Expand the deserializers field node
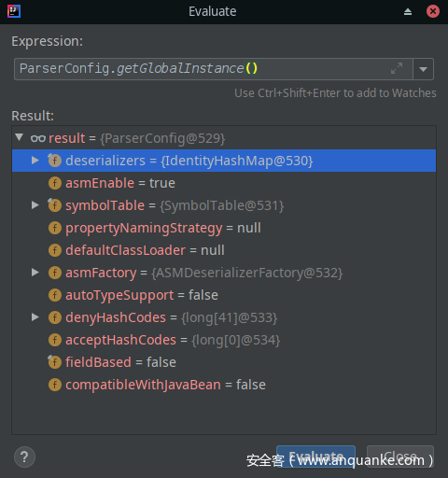This screenshot has width=448, height=478. tap(35, 161)
